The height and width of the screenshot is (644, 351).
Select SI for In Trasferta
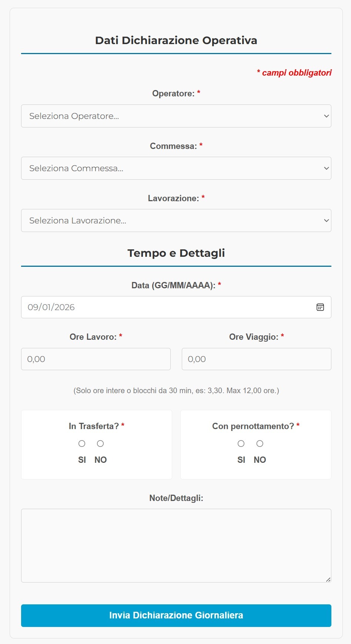click(x=82, y=444)
